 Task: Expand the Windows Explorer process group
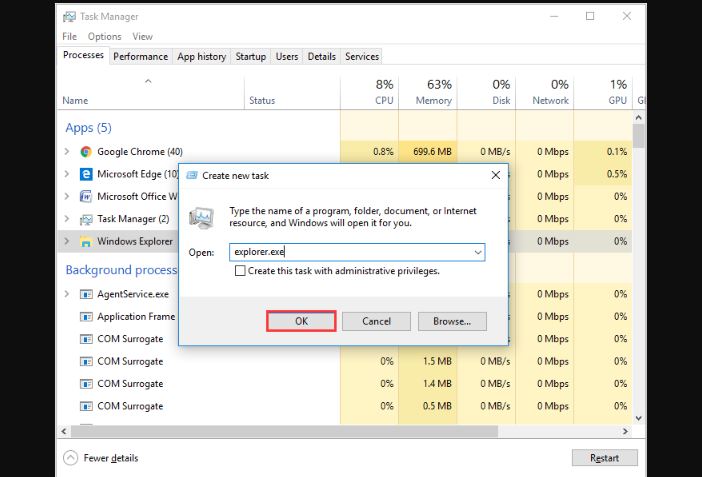[x=67, y=241]
